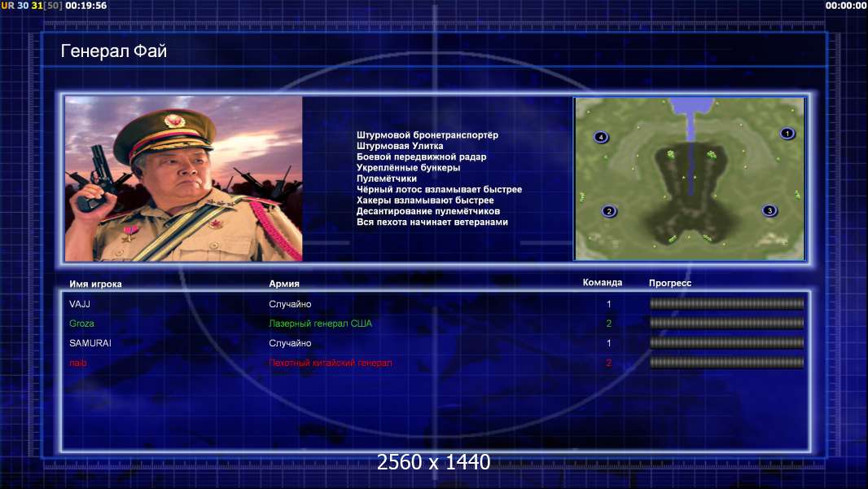Click player name VAJJ

click(x=80, y=304)
